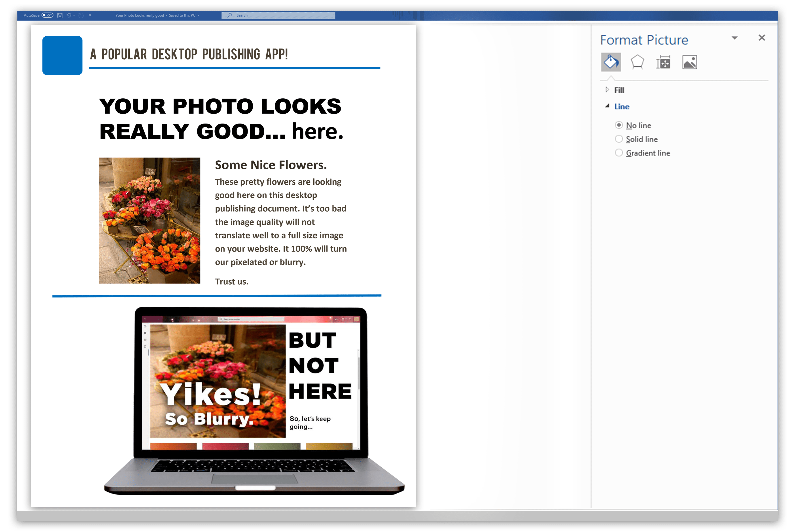Open the Undo history dropdown arrow
Image resolution: width=795 pixels, height=532 pixels.
pyautogui.click(x=74, y=15)
